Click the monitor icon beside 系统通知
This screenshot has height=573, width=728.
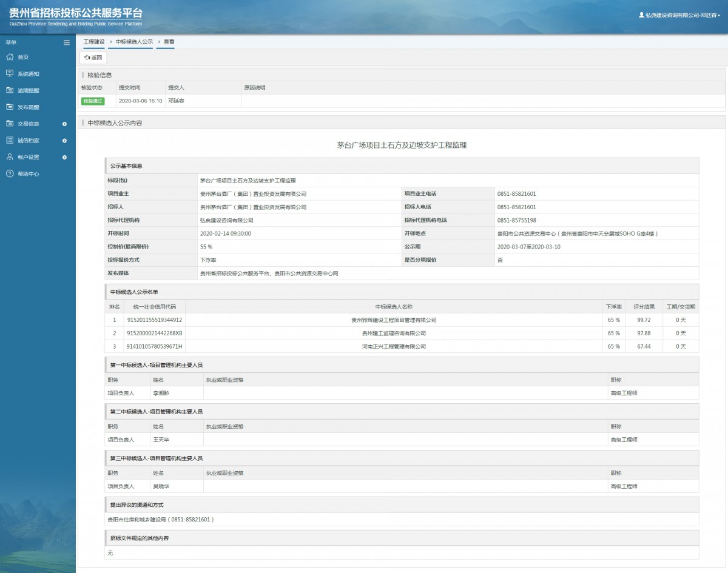click(x=9, y=73)
